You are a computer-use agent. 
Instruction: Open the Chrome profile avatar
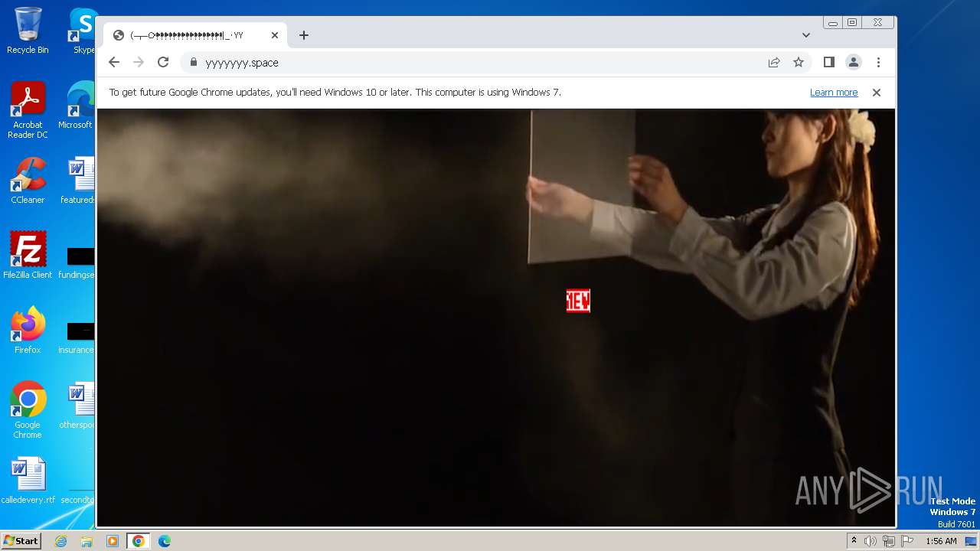[x=853, y=62]
